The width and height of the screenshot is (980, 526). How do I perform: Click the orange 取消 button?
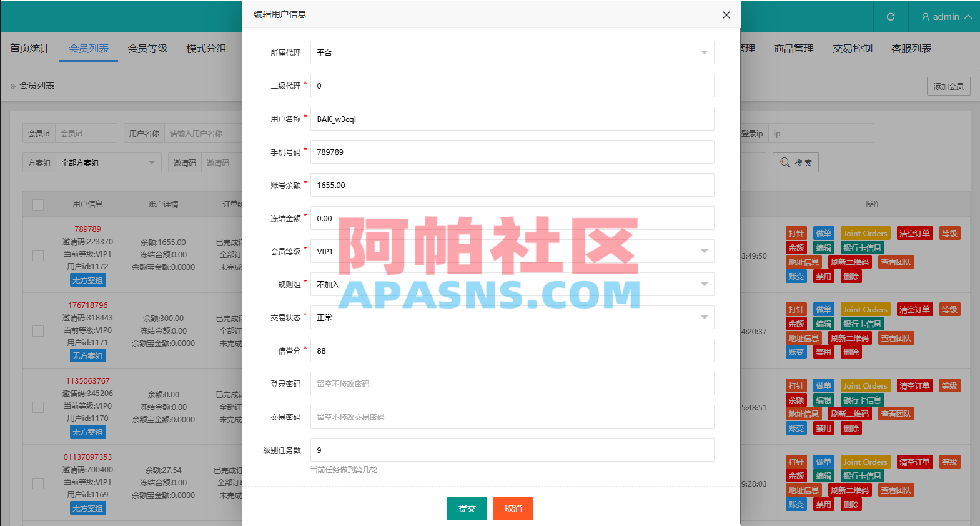[x=513, y=509]
